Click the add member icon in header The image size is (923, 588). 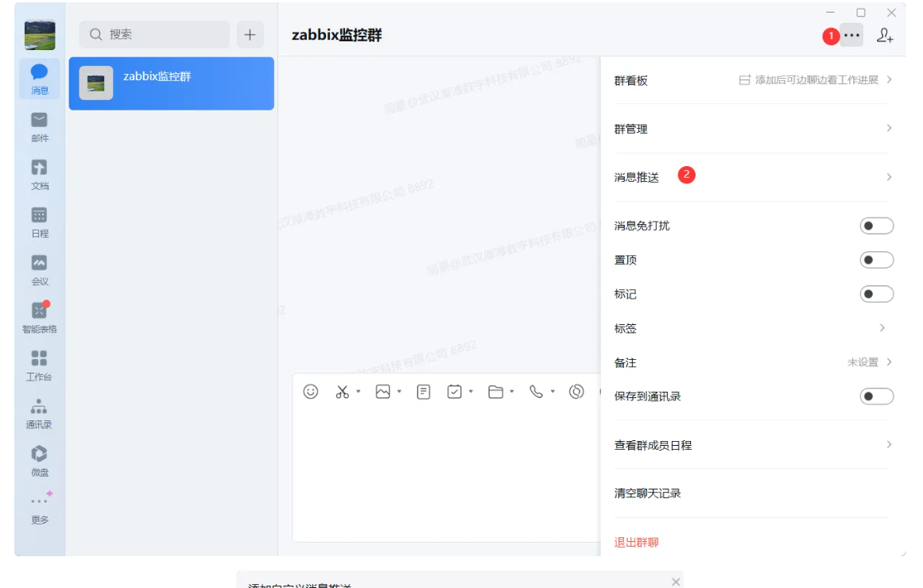(885, 36)
